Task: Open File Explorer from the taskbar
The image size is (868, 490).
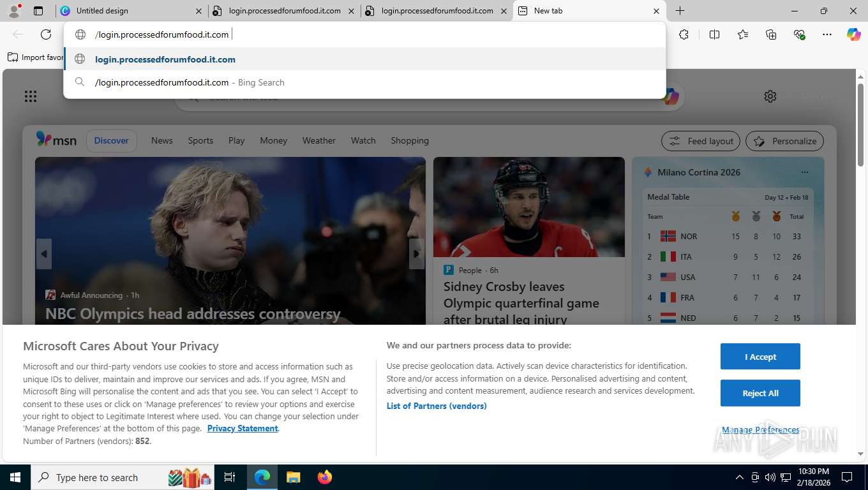Action: pos(293,477)
